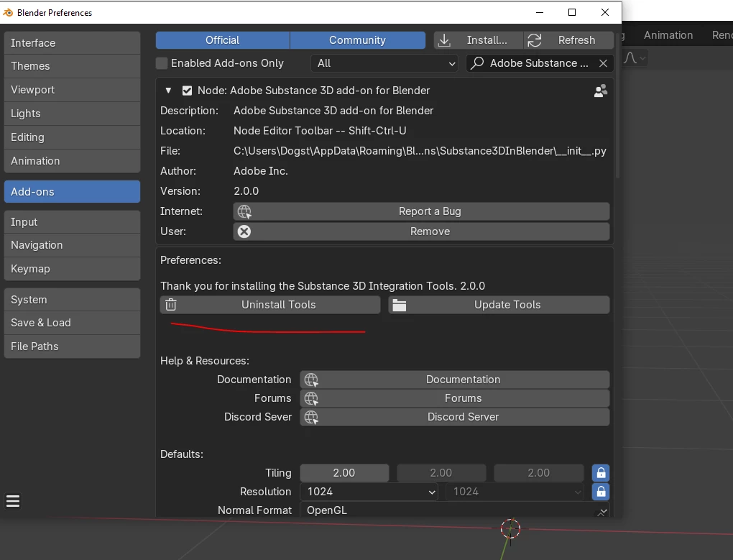Select the Add-ons section

pos(72,192)
